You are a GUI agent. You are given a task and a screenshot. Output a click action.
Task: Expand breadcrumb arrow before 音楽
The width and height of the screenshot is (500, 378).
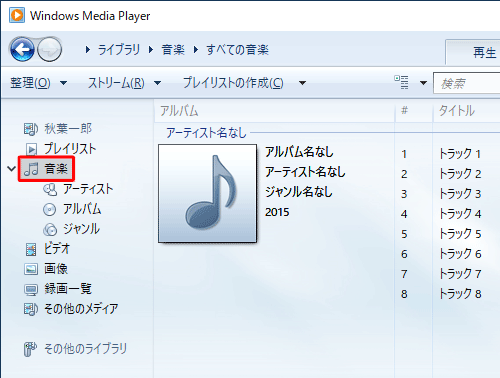[151, 50]
